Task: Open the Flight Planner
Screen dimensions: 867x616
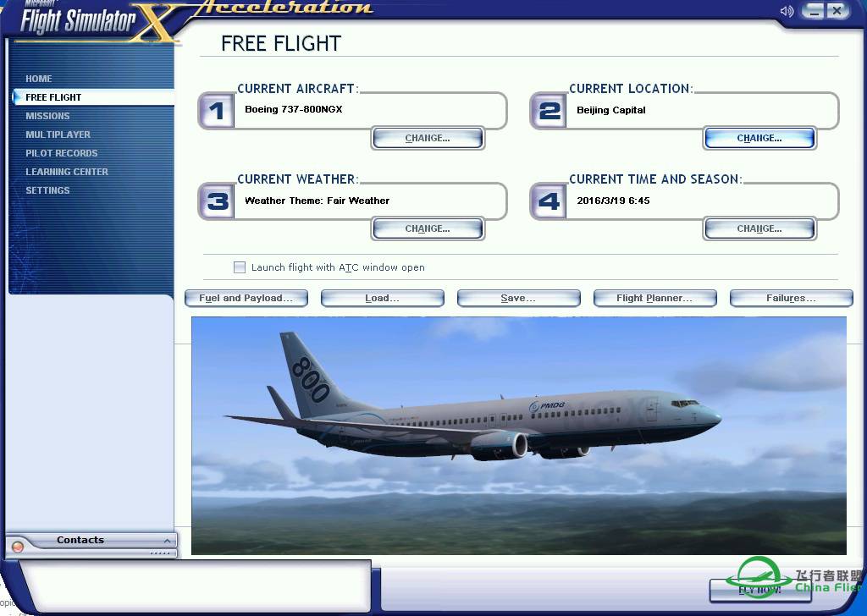Action: click(x=654, y=298)
